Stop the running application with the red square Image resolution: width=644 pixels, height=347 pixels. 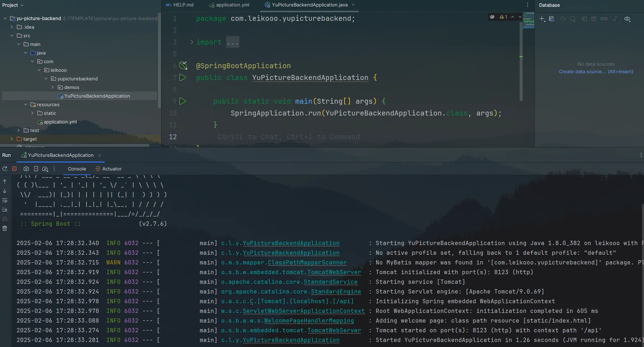(14, 169)
